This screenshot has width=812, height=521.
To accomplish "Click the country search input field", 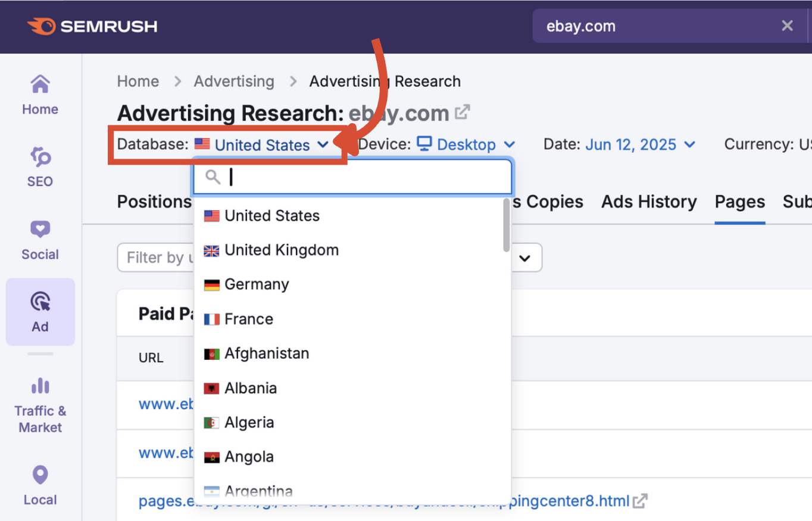I will 363,177.
